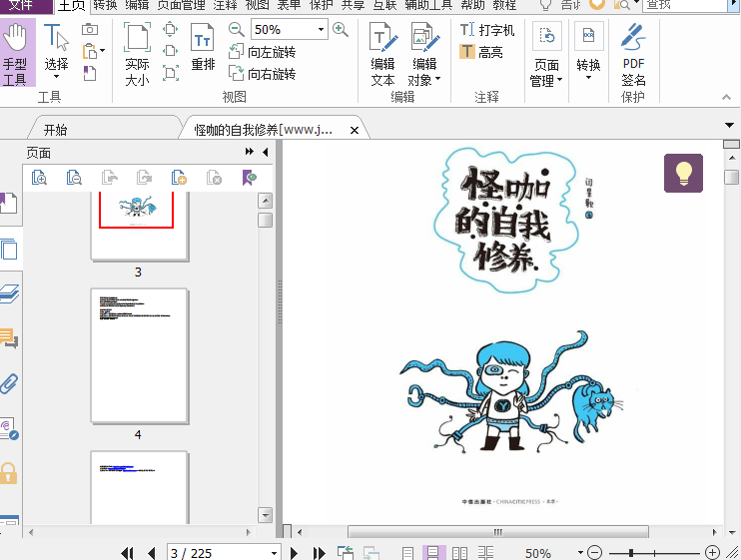Switch to the Share (共享) ribbon tab
The height and width of the screenshot is (560, 741).
click(x=353, y=5)
